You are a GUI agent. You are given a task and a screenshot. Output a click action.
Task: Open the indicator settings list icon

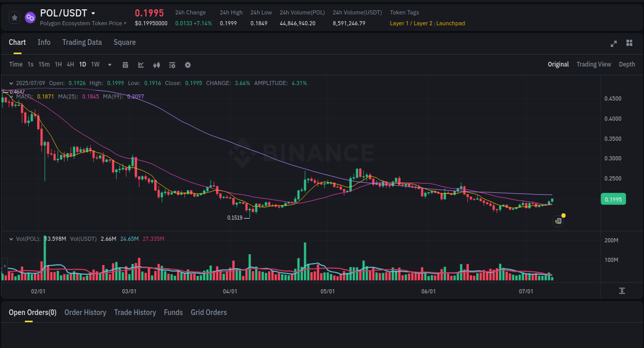click(172, 64)
